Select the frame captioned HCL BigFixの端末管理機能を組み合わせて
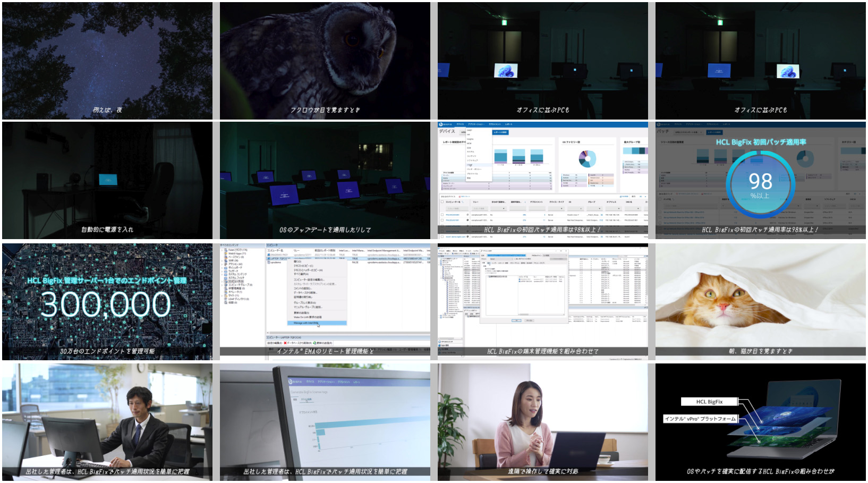 543,302
